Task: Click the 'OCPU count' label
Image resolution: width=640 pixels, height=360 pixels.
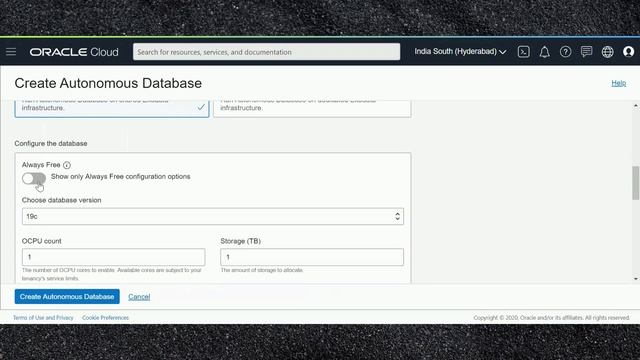Action: point(42,241)
